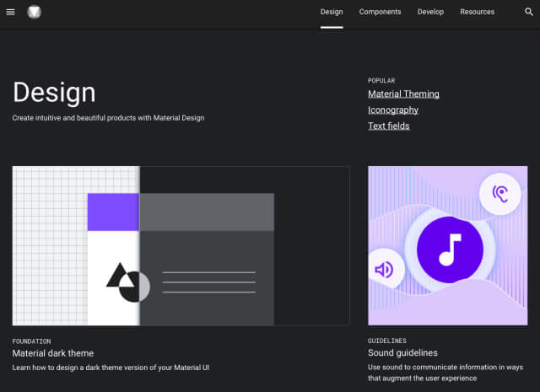Image resolution: width=540 pixels, height=392 pixels.
Task: Click the purple square in dark theme illustration
Action: (113, 212)
